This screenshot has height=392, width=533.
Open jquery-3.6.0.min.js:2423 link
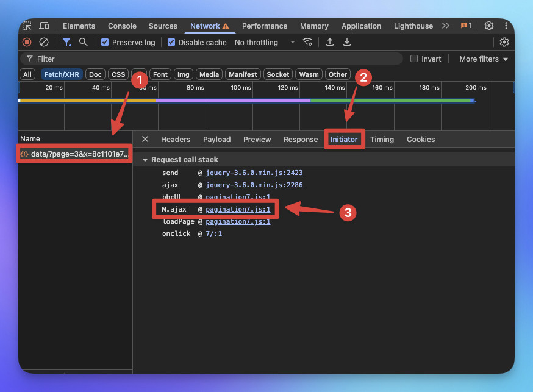(254, 173)
